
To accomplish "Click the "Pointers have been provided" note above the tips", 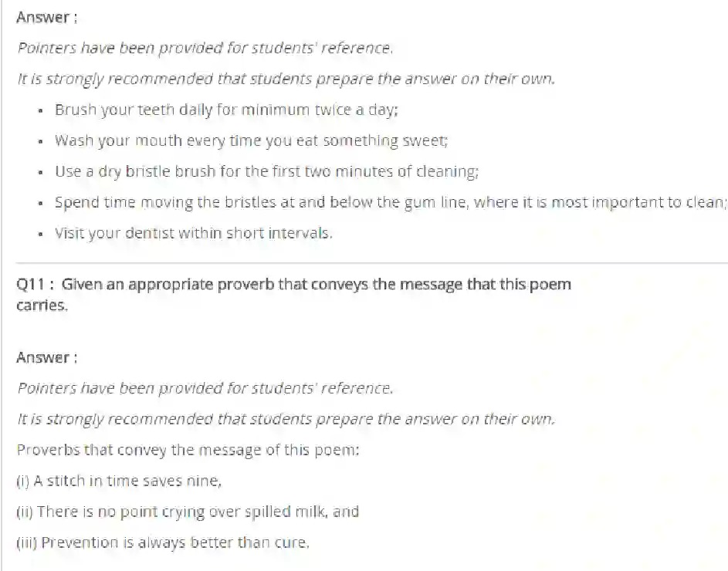I will click(x=205, y=48).
